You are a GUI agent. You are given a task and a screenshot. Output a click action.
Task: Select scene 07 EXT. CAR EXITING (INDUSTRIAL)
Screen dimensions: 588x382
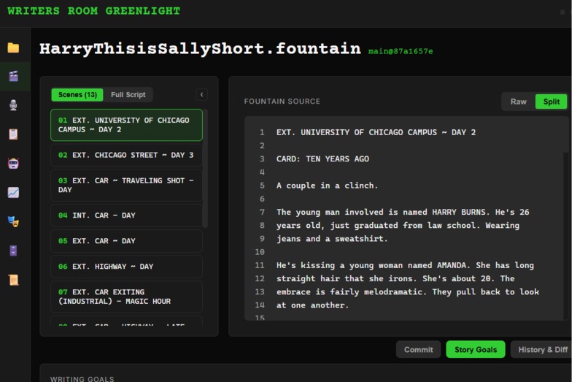[x=126, y=297]
